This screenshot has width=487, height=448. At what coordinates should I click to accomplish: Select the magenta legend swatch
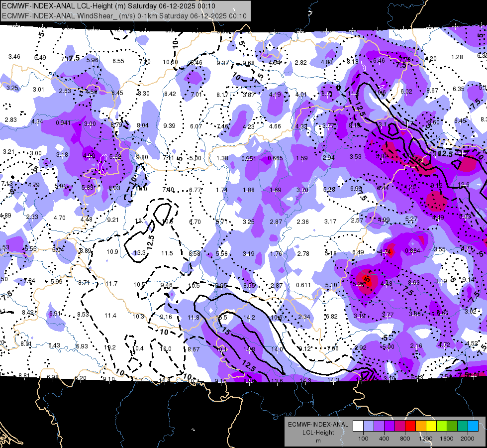click(400, 426)
